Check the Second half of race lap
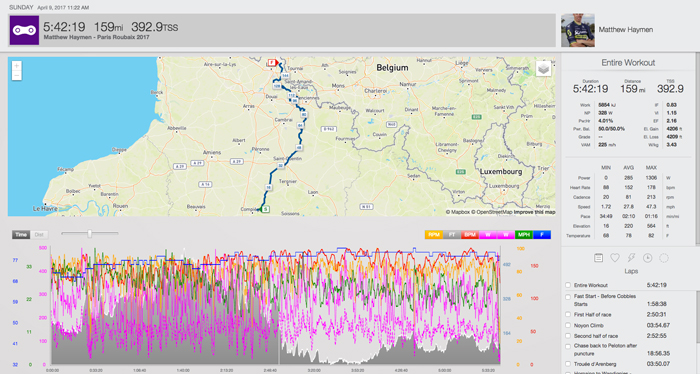The width and height of the screenshot is (700, 374). pyautogui.click(x=568, y=336)
